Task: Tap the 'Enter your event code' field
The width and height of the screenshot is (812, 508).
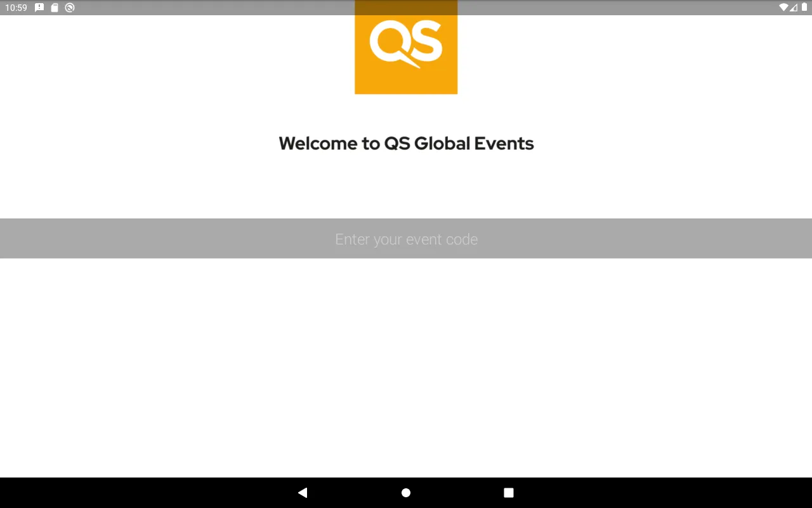Action: click(x=406, y=239)
